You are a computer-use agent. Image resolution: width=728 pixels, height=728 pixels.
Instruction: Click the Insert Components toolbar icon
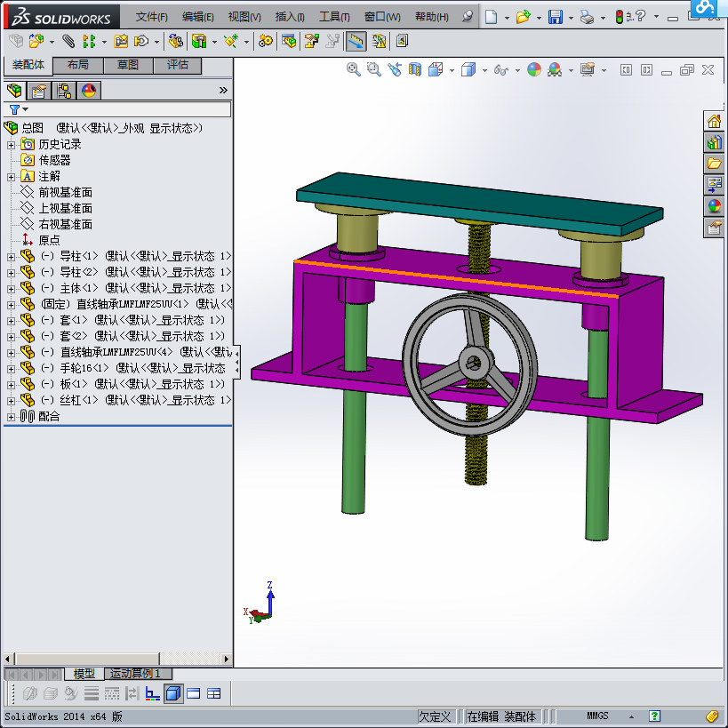(36, 41)
